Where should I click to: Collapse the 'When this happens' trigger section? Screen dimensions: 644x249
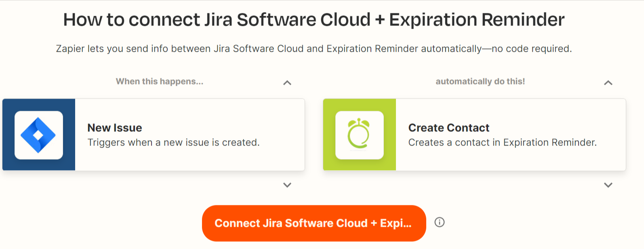287,82
